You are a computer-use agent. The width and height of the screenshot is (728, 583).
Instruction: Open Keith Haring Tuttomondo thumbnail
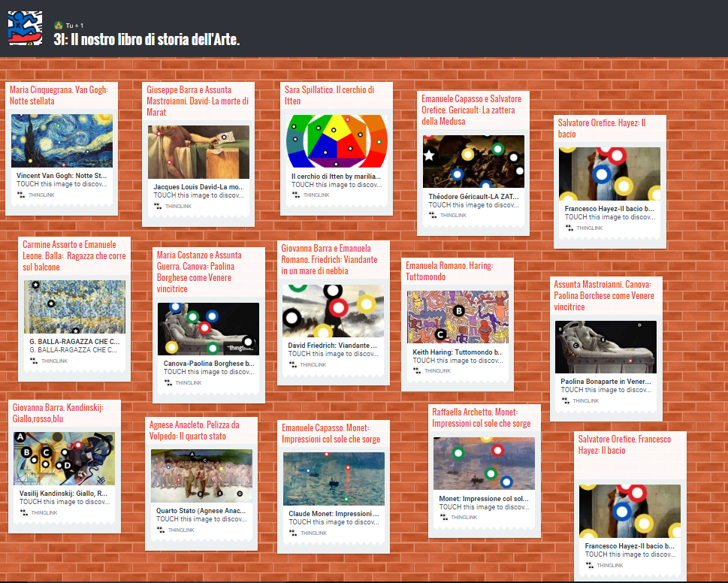(x=458, y=317)
